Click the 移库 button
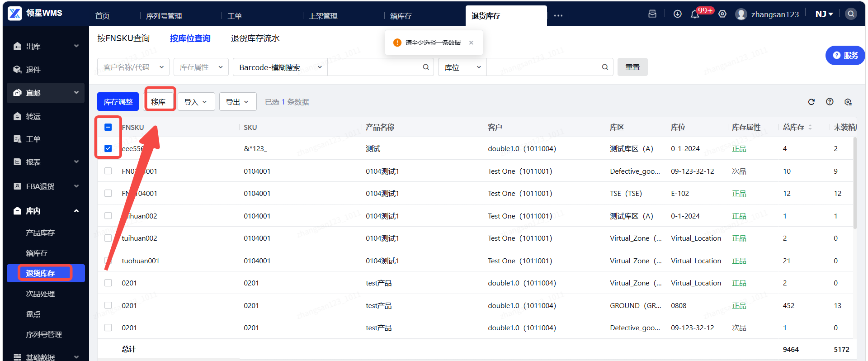 (x=158, y=102)
